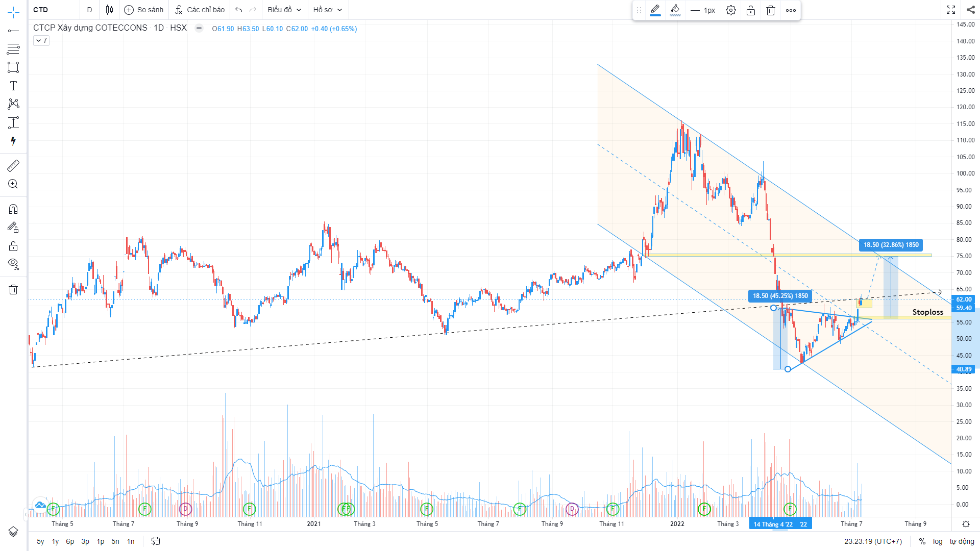Screen dimensions: 980x551
Task: Toggle tự động auto scale
Action: (962, 541)
